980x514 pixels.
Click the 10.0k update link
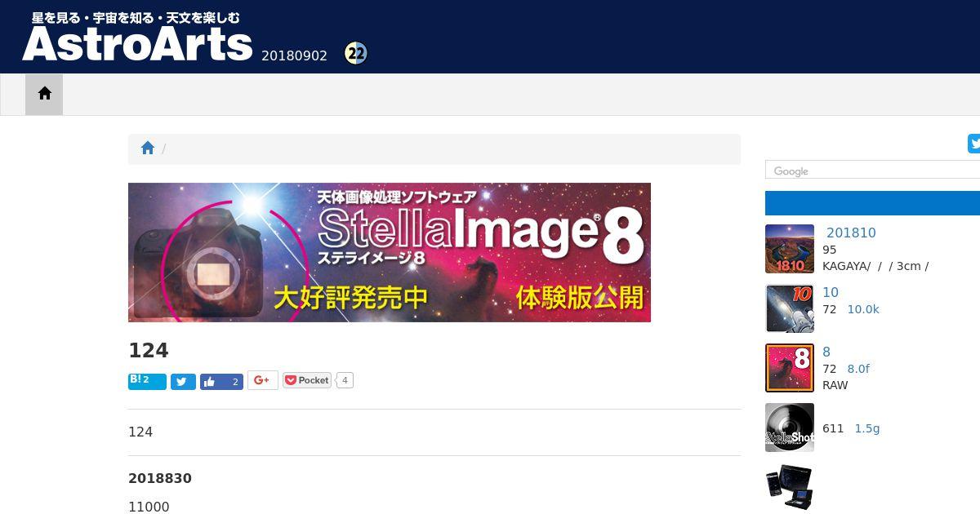tap(863, 309)
